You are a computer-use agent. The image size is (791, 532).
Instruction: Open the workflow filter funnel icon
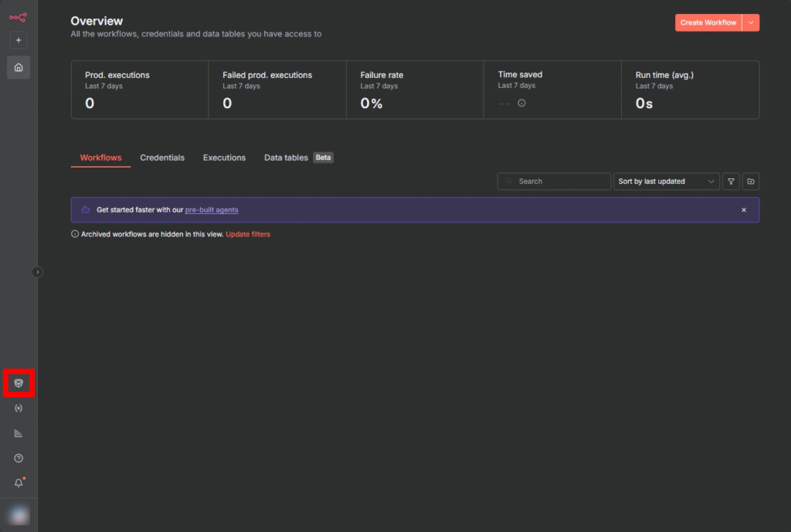tap(731, 181)
